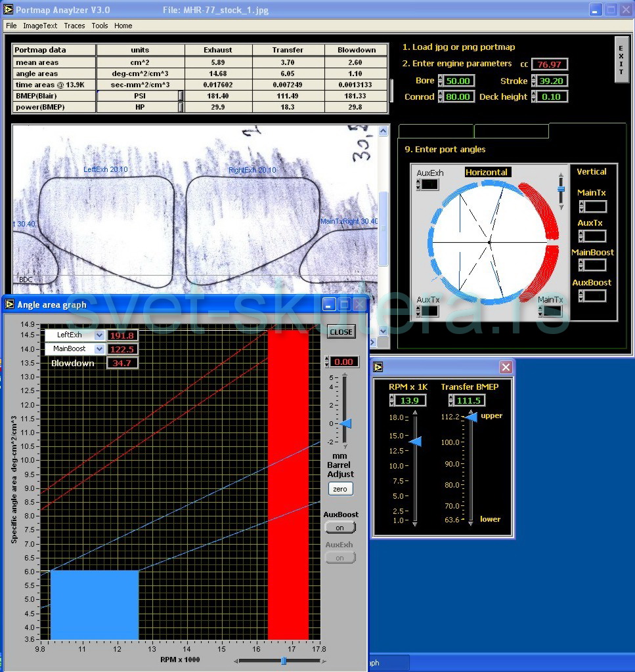Click the cc displacement value field

pyautogui.click(x=550, y=64)
